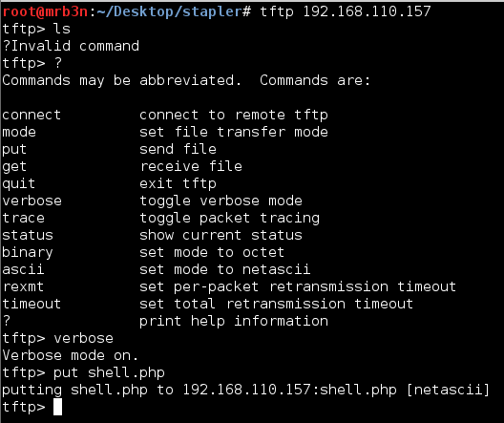Screen dimensions: 504x423
Task: Click the 'status' command in help list
Action: [28, 235]
